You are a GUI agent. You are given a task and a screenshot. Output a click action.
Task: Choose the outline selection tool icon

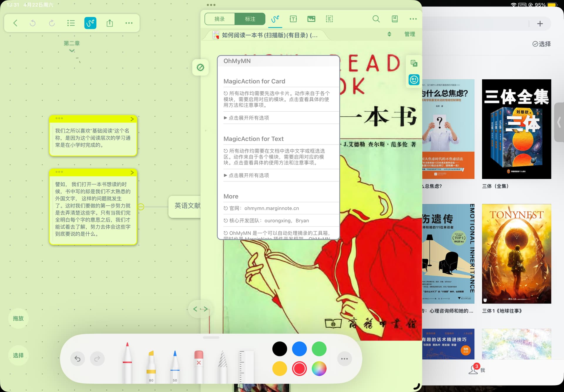[329, 19]
